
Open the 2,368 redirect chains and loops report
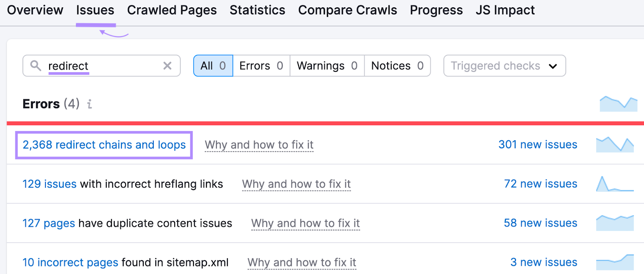click(103, 145)
